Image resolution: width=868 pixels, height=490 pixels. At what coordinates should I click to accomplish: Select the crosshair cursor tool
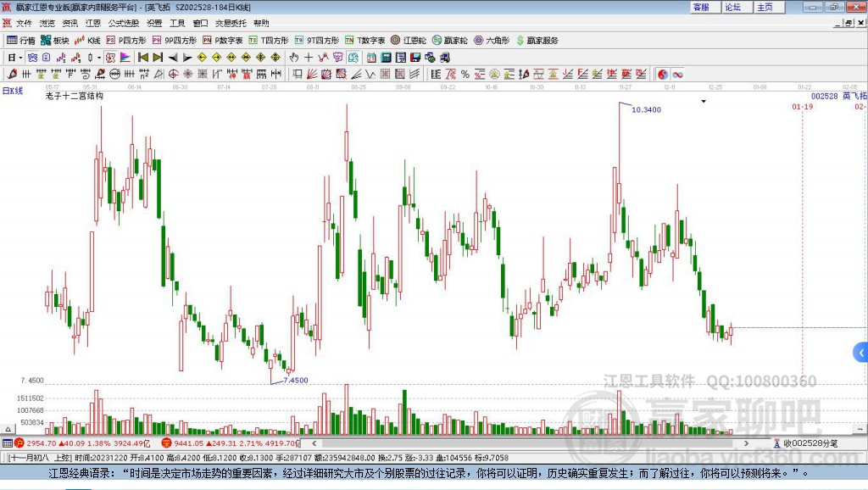tap(309, 58)
